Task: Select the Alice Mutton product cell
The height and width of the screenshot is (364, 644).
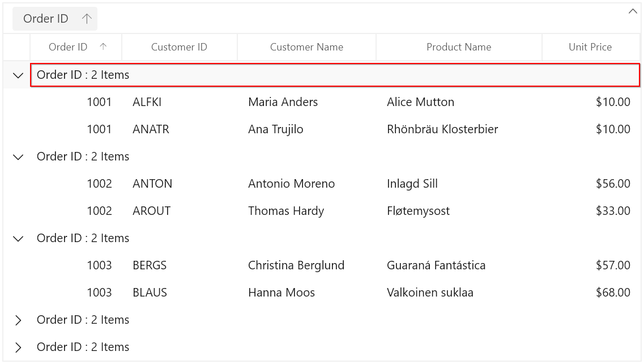Action: [459, 102]
